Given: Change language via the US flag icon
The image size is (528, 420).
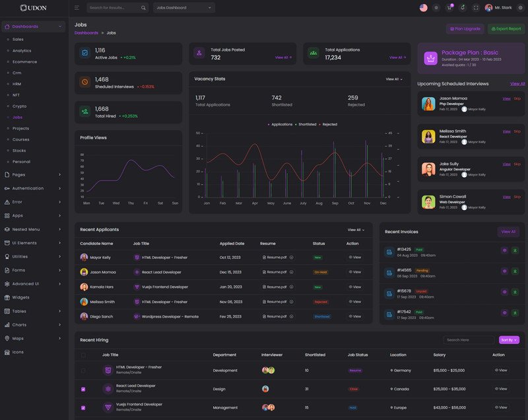Looking at the screenshot, I should pos(423,8).
